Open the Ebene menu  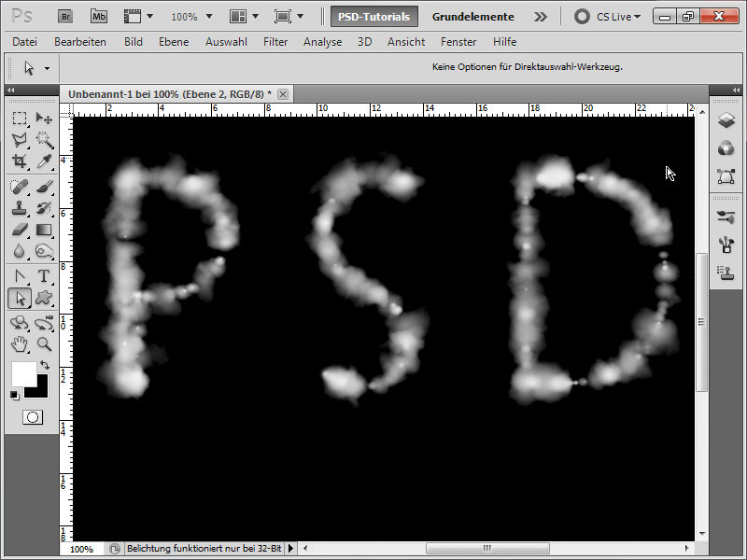pyautogui.click(x=174, y=42)
